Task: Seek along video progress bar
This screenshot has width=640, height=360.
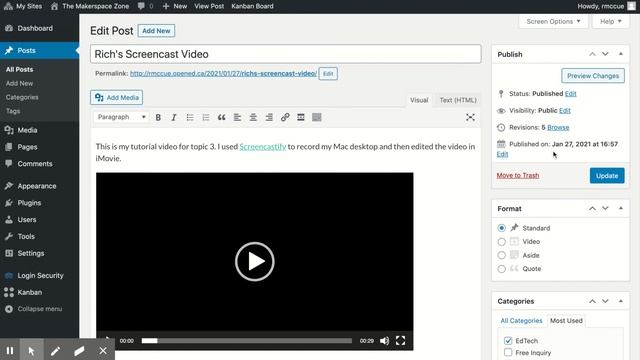Action: [247, 341]
